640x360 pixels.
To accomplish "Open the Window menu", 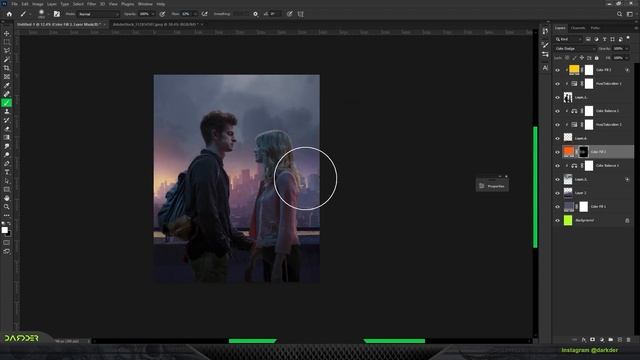I will click(145, 4).
